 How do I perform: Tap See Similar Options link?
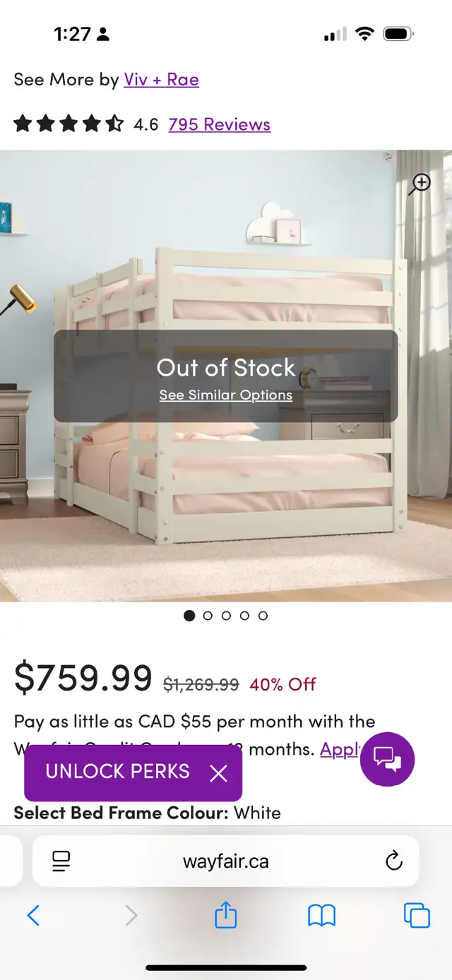click(226, 395)
